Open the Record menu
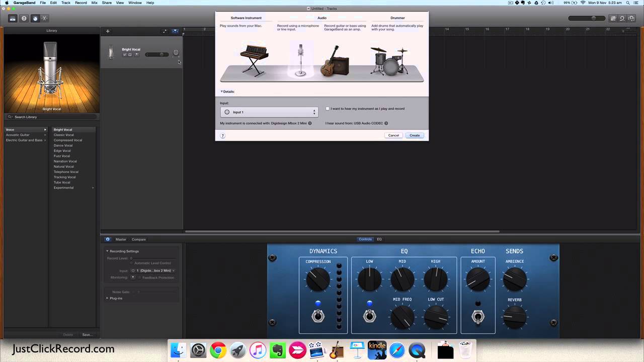644x362 pixels. (80, 3)
